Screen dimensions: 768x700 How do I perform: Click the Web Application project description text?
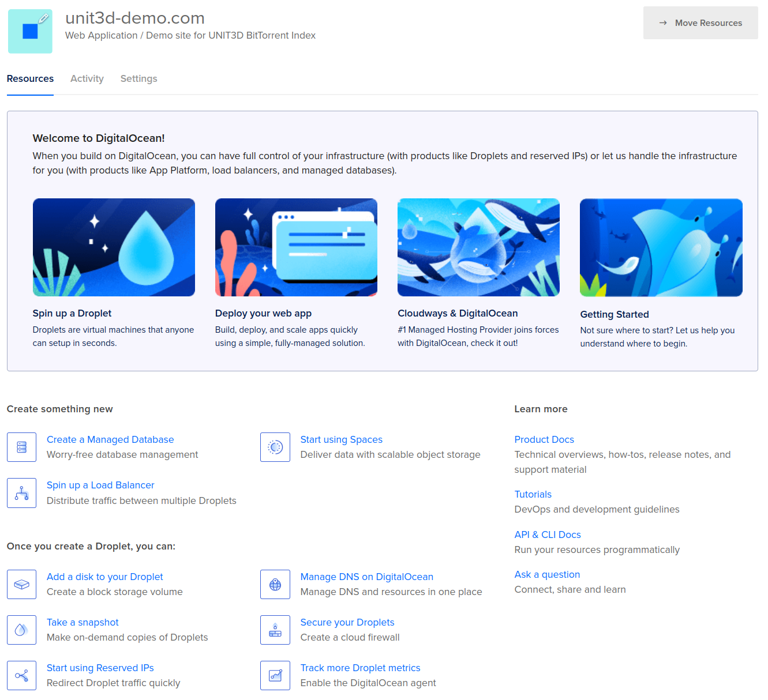point(190,35)
